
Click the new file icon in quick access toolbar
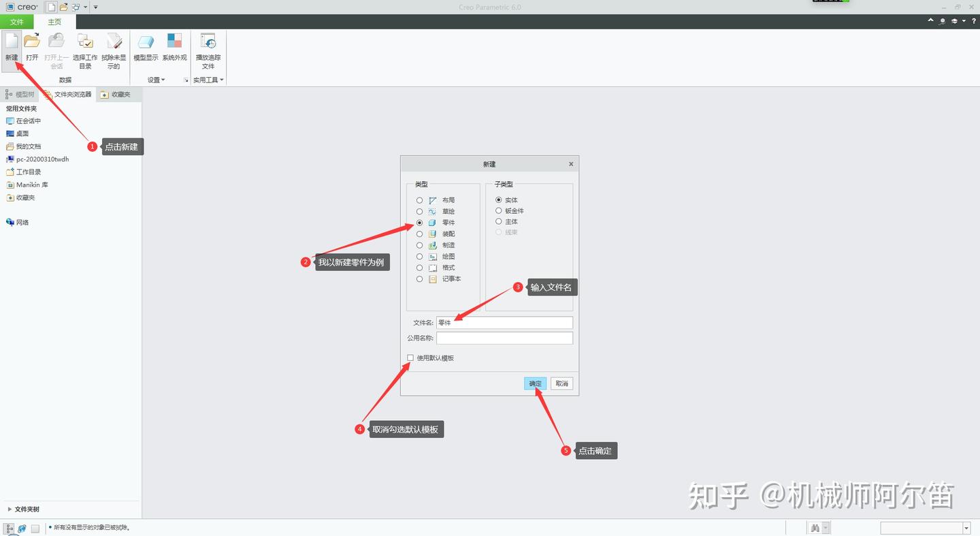[x=51, y=7]
